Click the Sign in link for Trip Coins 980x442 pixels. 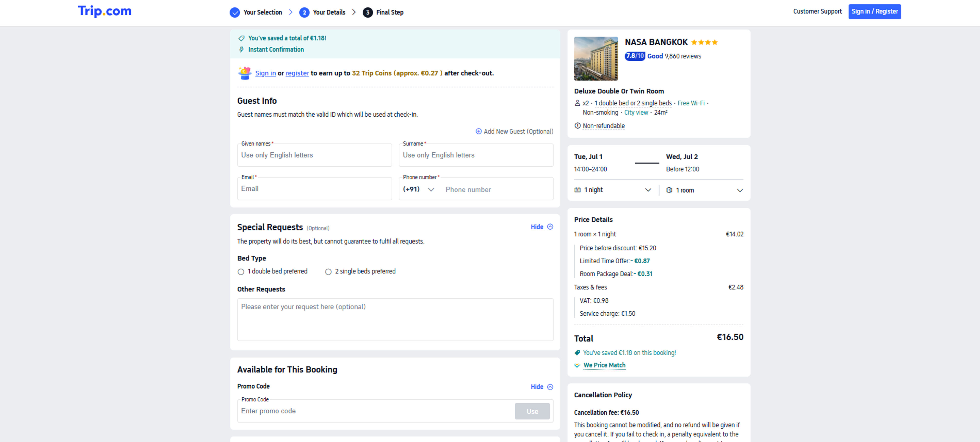[265, 73]
